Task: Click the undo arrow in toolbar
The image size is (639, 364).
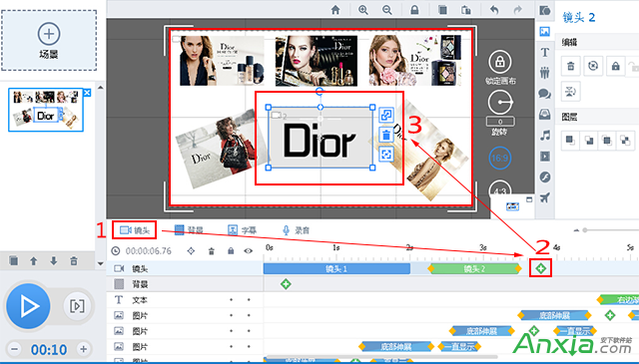Action: tap(494, 10)
